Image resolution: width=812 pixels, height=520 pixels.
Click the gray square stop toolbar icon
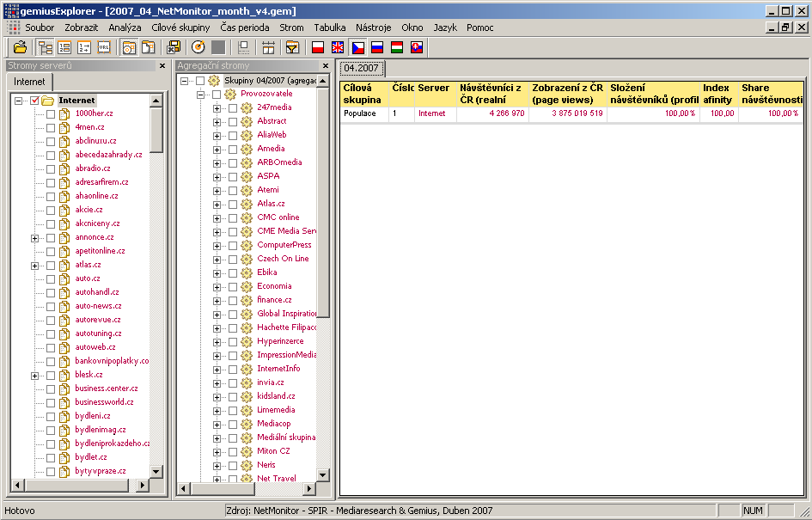point(218,47)
